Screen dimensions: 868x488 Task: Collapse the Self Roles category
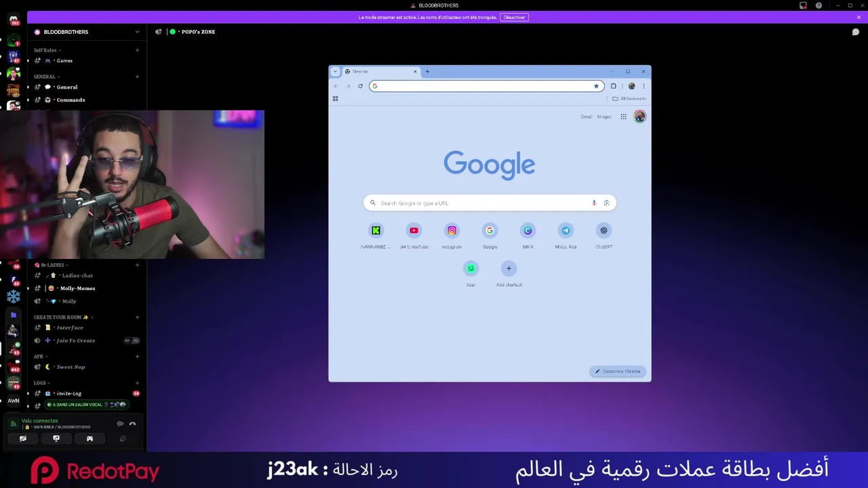47,50
